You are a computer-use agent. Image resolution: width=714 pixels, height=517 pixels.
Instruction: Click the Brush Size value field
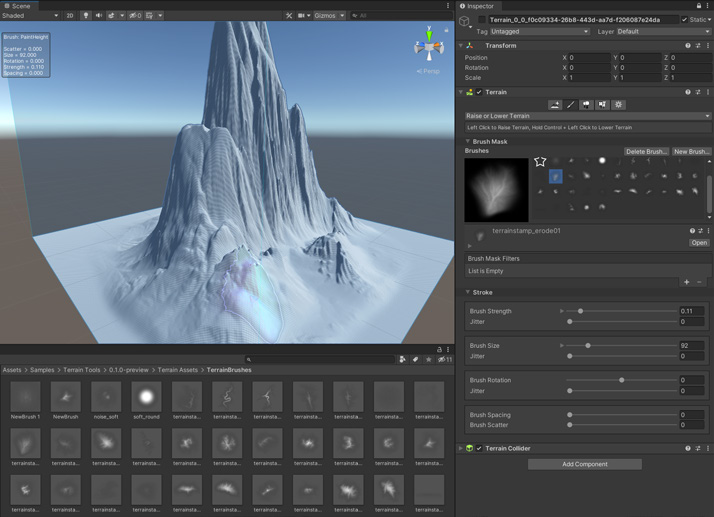click(x=692, y=346)
